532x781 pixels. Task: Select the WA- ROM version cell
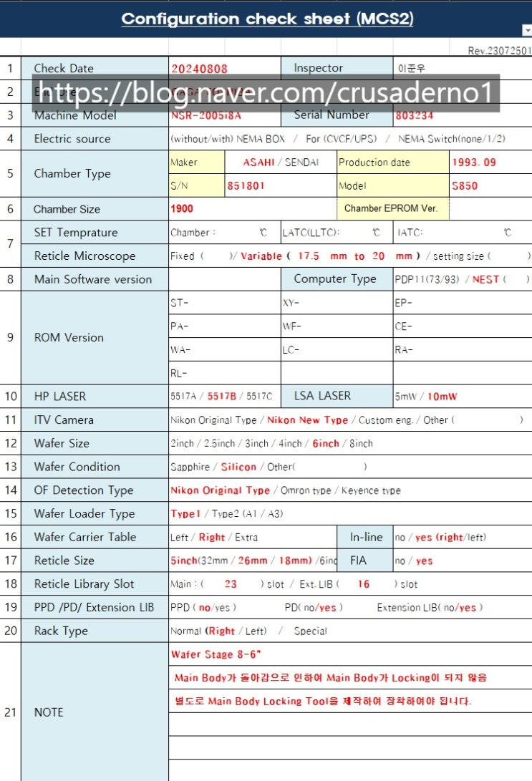(x=225, y=349)
